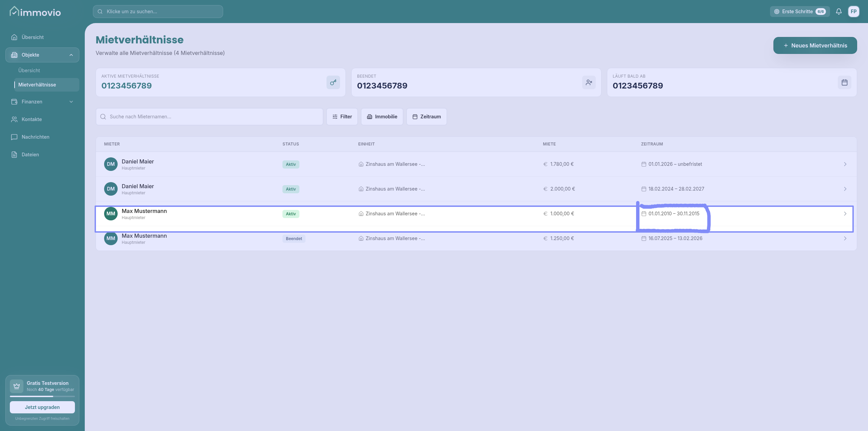Open Kontakte in the sidebar
This screenshot has height=431, width=868.
click(x=32, y=119)
